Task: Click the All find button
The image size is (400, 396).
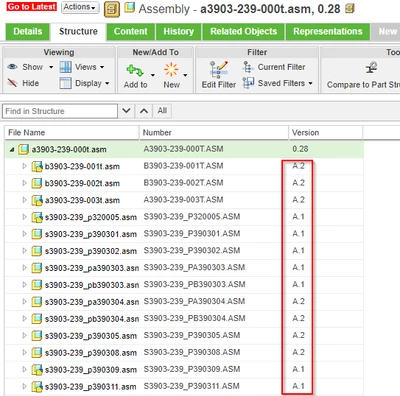Action: click(162, 111)
